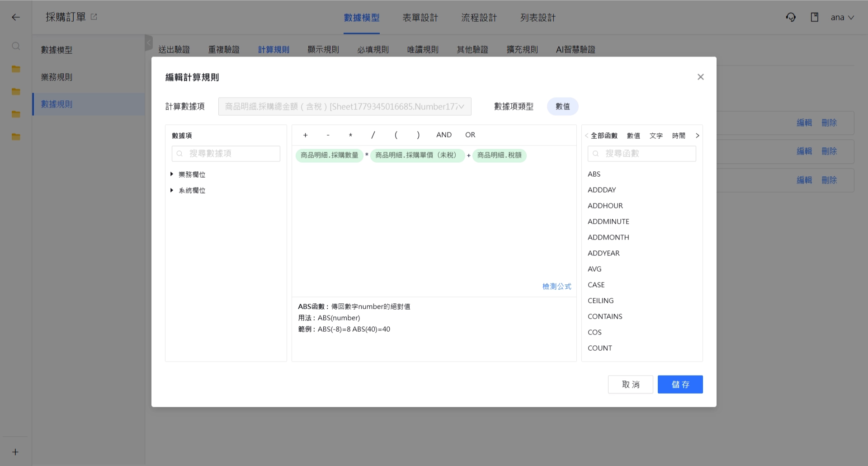The height and width of the screenshot is (466, 868).
Task: Open the 擴充規則 rule tab
Action: (522, 49)
